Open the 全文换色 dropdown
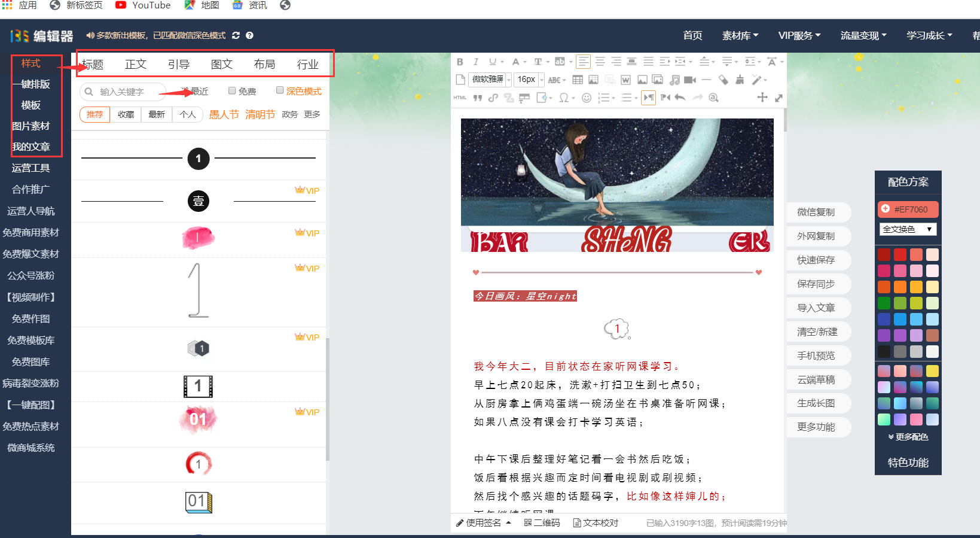The height and width of the screenshot is (538, 980). (908, 229)
